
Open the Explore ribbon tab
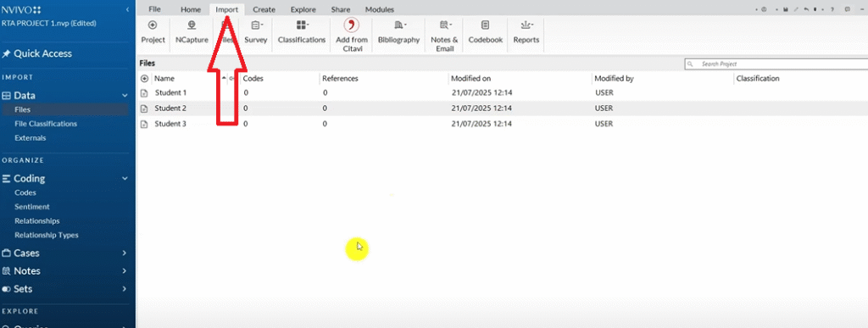[303, 9]
